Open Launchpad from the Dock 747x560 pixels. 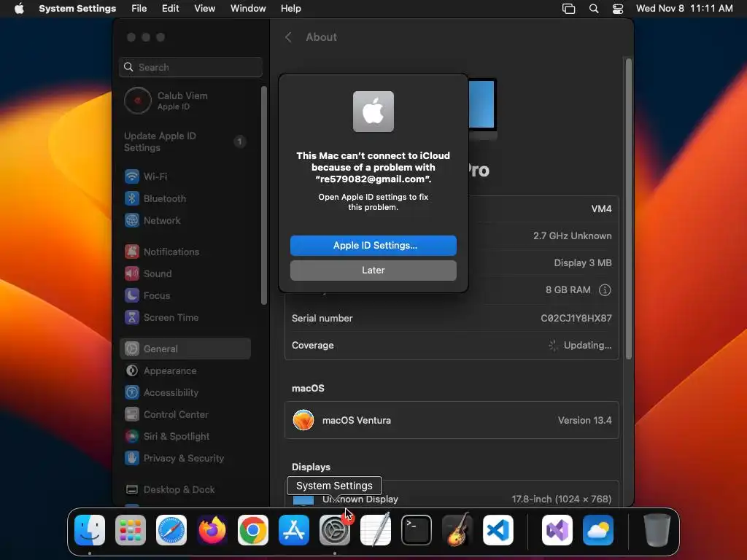coord(131,530)
